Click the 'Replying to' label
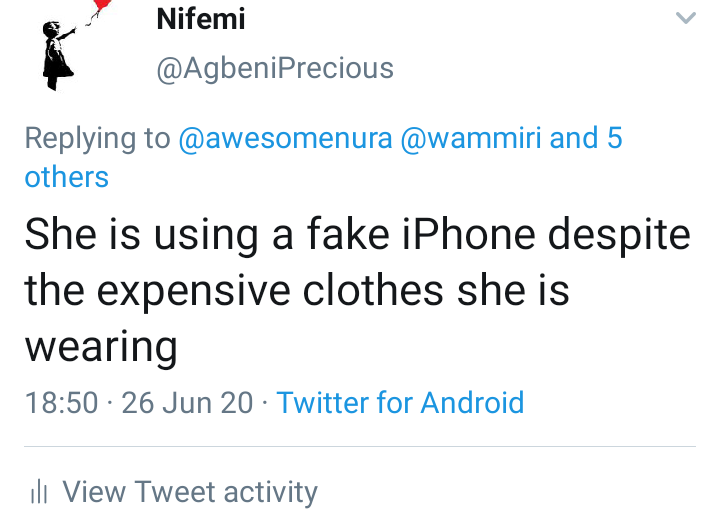The height and width of the screenshot is (523, 720). coord(97,138)
